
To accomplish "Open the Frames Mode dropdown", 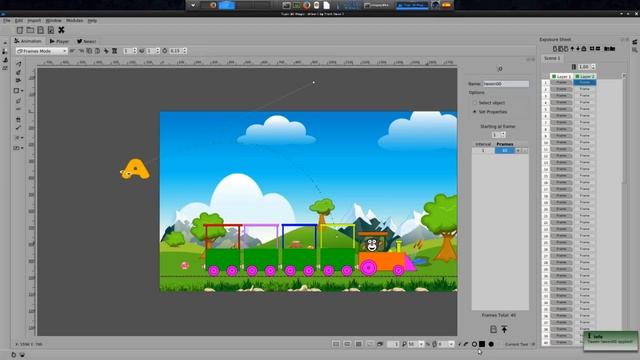I will (x=42, y=51).
